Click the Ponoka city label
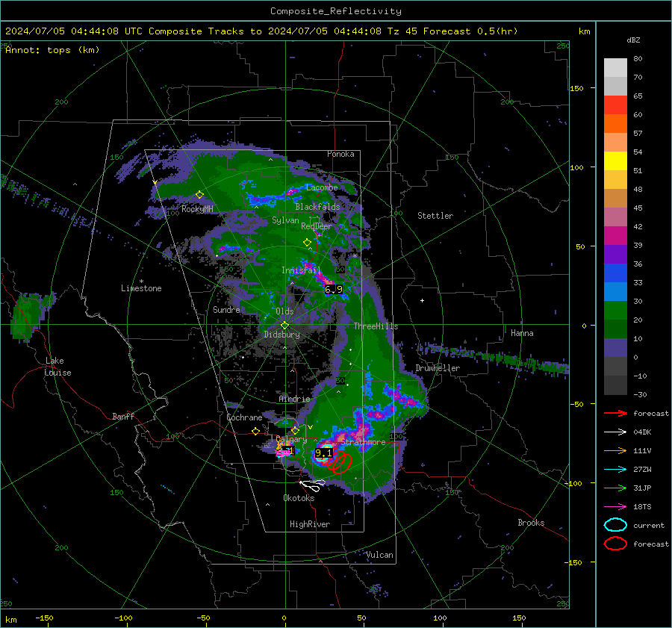 [340, 154]
